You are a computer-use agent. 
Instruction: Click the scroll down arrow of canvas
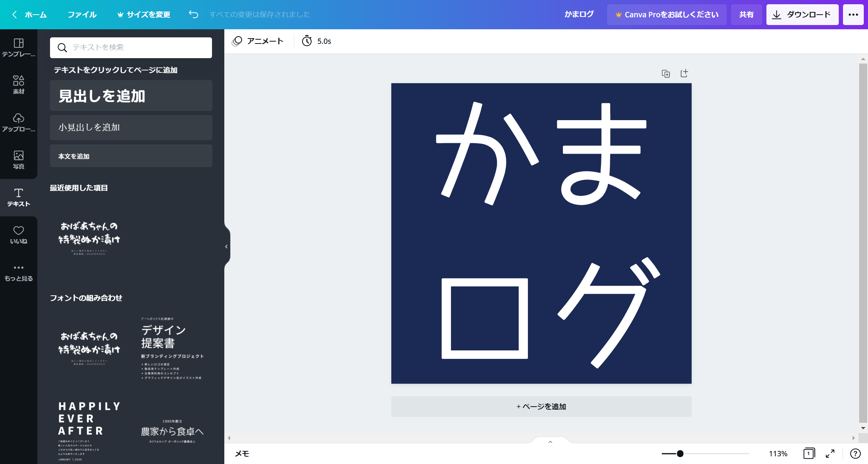coord(863,428)
